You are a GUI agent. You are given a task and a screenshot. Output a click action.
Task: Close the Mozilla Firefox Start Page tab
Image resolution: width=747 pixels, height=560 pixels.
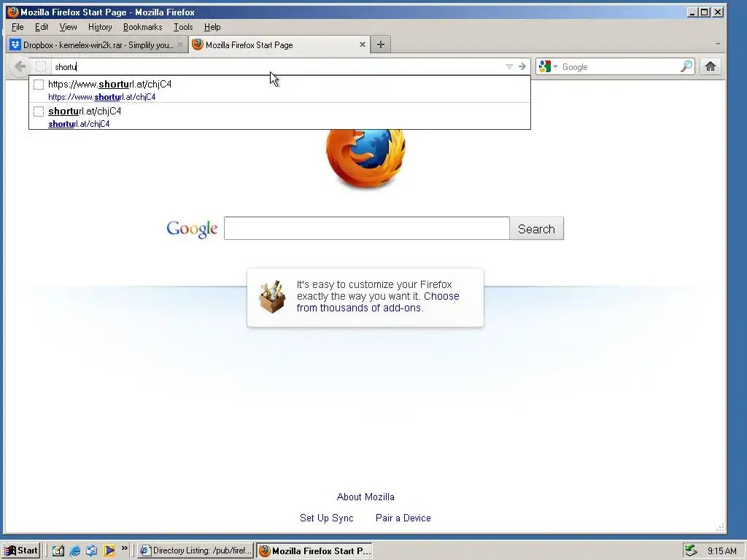362,44
